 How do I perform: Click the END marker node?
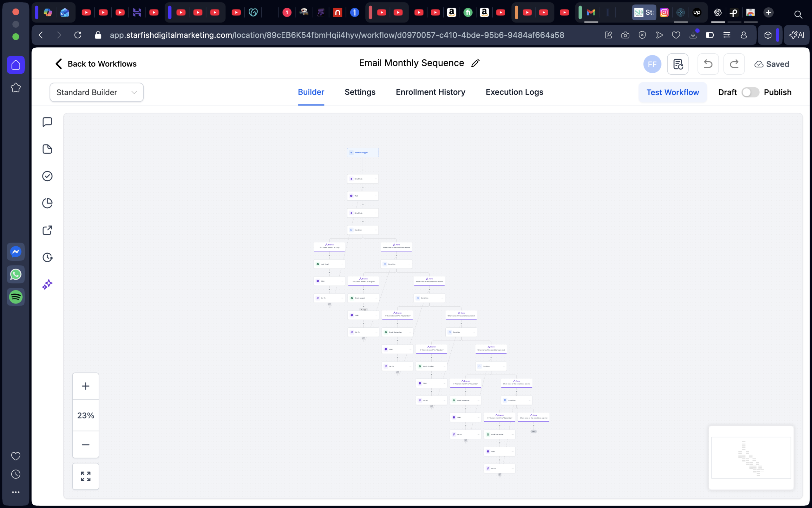pos(534,431)
